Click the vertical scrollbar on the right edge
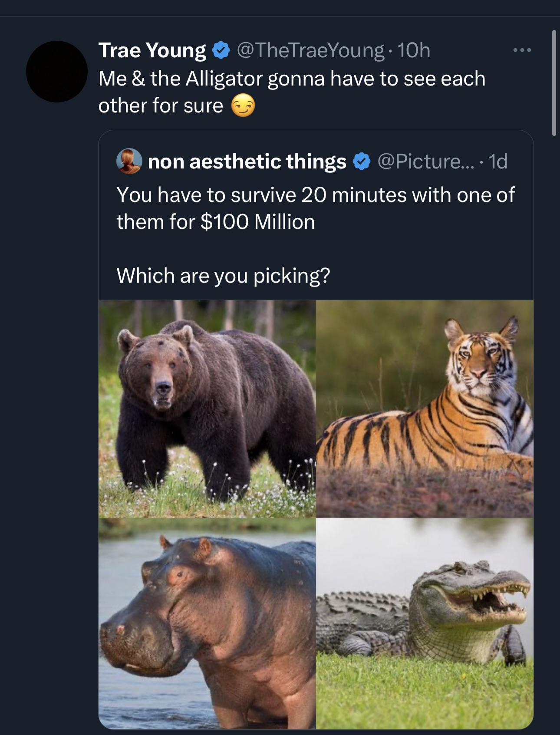The height and width of the screenshot is (735, 560). click(554, 83)
